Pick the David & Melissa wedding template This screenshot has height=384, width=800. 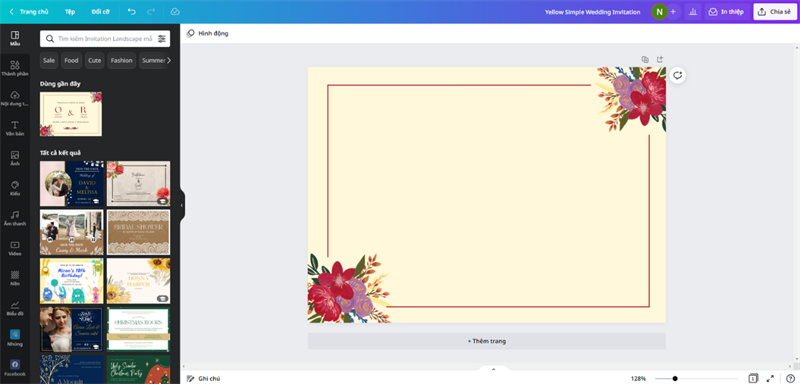[72, 184]
